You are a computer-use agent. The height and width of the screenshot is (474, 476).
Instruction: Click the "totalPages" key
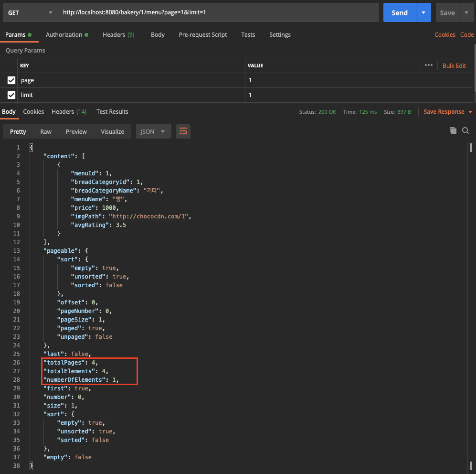coord(64,363)
